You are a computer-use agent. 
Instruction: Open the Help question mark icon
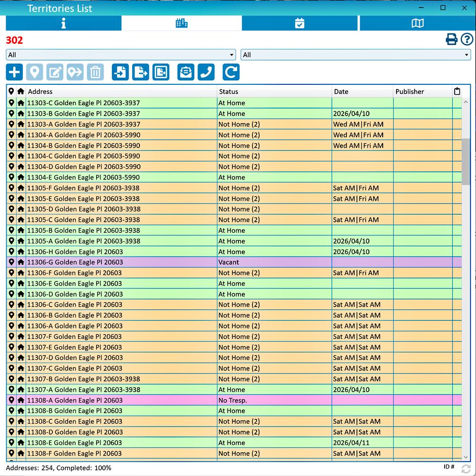coord(466,40)
